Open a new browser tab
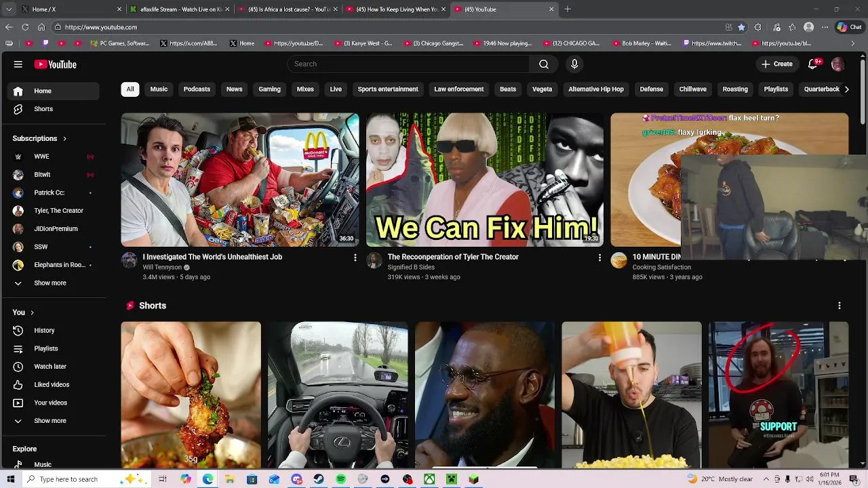The width and height of the screenshot is (868, 488). coord(568,9)
